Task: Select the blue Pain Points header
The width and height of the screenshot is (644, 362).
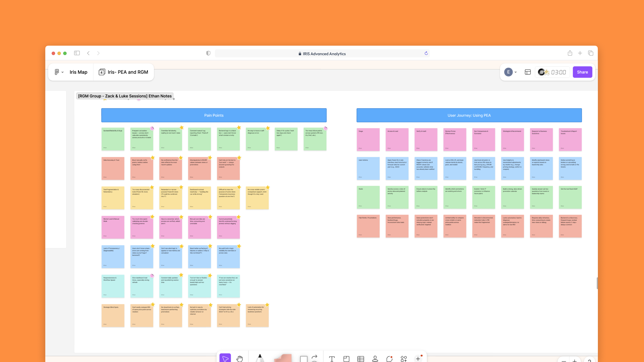Action: 214,115
